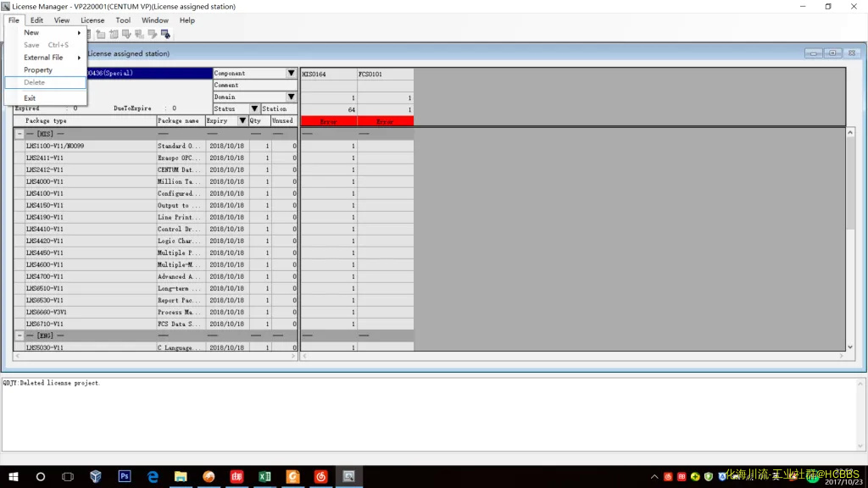Close the File menu via its title
Image resolution: width=868 pixels, height=488 pixels.
pyautogui.click(x=14, y=20)
